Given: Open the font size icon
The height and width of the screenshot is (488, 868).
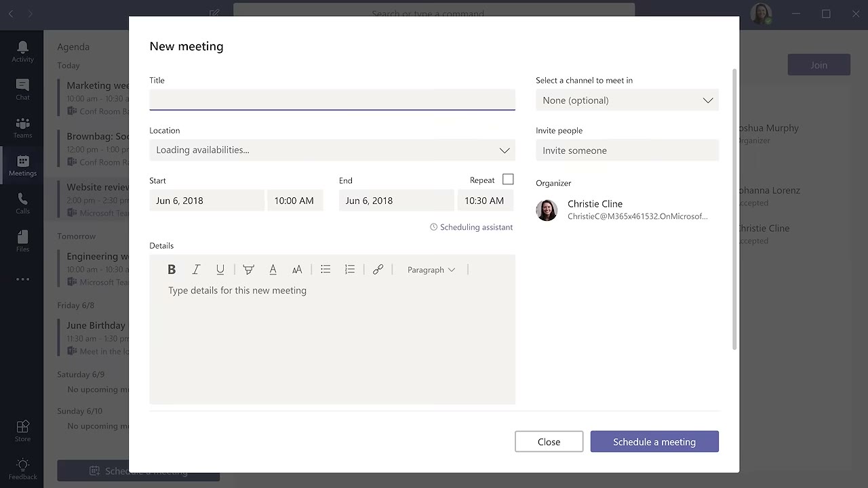Looking at the screenshot, I should click(297, 270).
